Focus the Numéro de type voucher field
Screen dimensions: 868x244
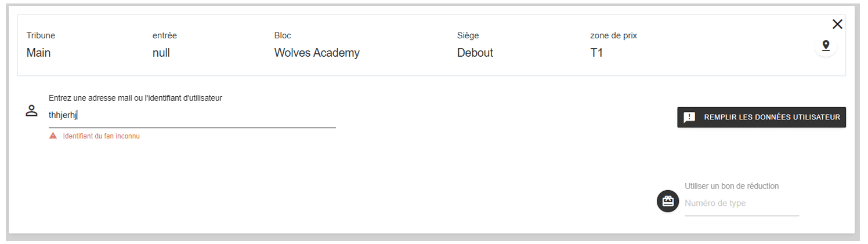742,203
